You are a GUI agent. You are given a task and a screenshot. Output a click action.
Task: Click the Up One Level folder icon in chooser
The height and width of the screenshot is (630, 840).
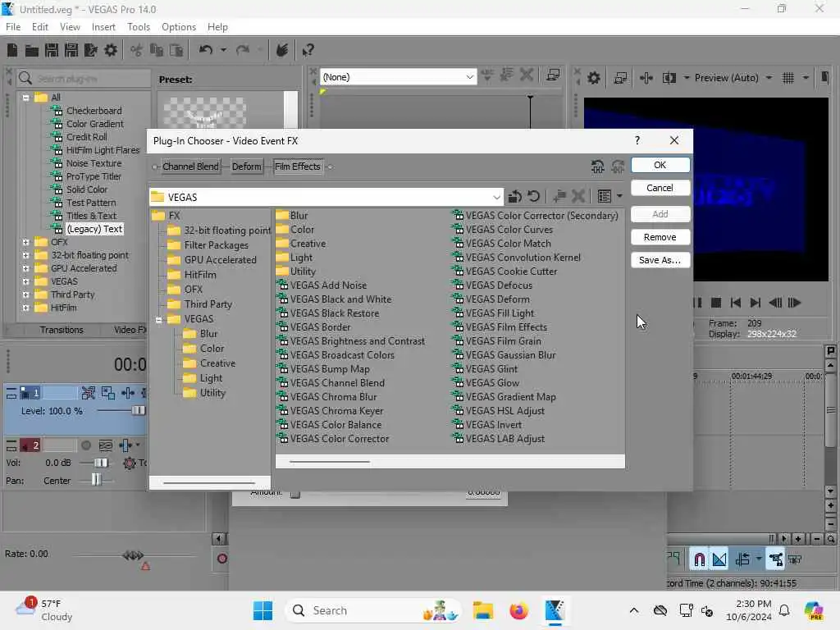coord(514,197)
